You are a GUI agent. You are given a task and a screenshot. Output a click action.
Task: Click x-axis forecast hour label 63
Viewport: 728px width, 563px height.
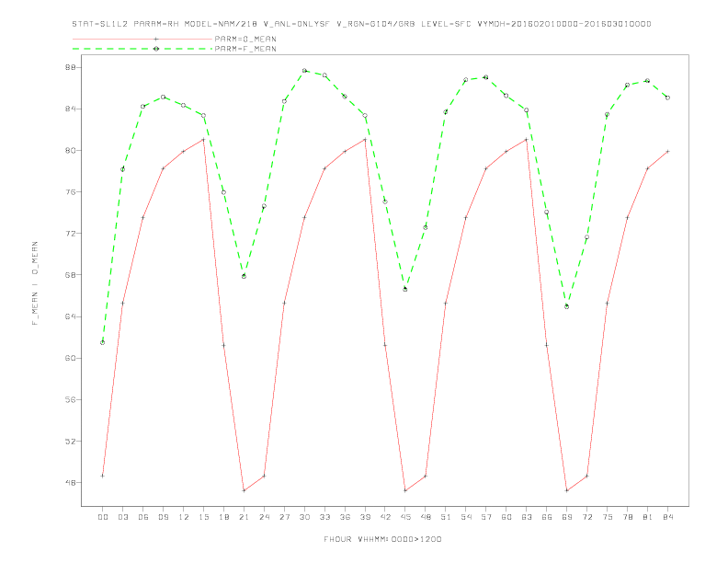point(527,517)
